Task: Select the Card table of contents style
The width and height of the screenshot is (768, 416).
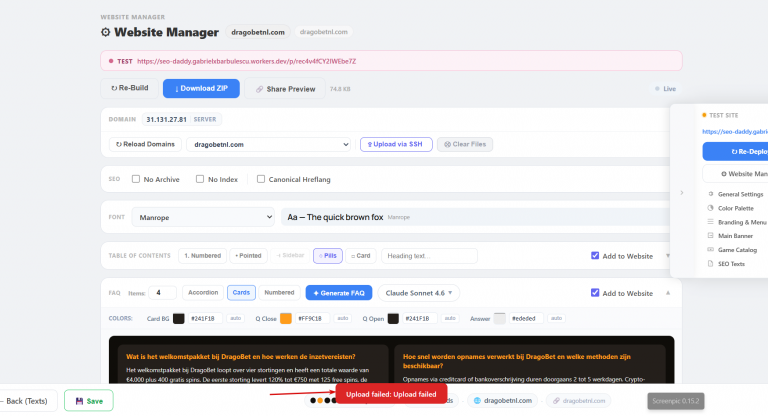Action: pos(361,256)
